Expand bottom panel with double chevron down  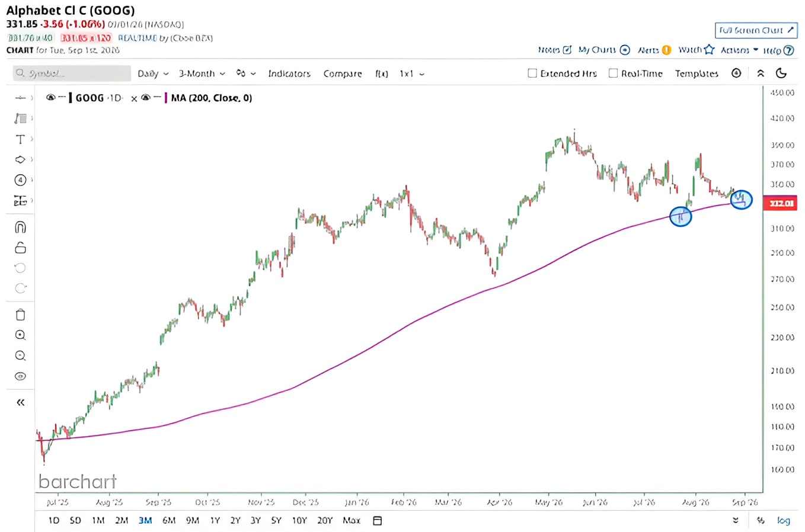(x=736, y=521)
